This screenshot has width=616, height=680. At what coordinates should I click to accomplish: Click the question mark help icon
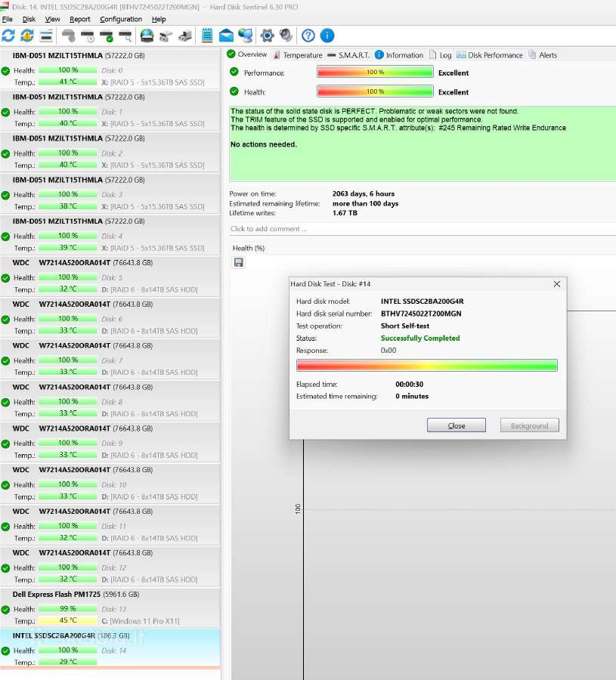point(308,36)
